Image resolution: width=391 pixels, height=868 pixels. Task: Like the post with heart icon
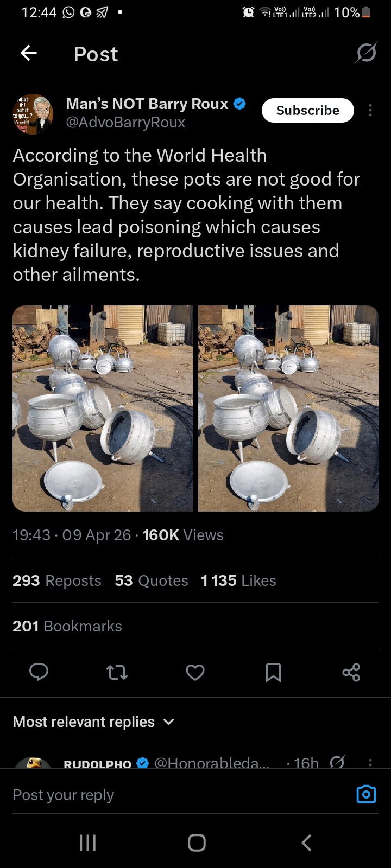pyautogui.click(x=195, y=673)
